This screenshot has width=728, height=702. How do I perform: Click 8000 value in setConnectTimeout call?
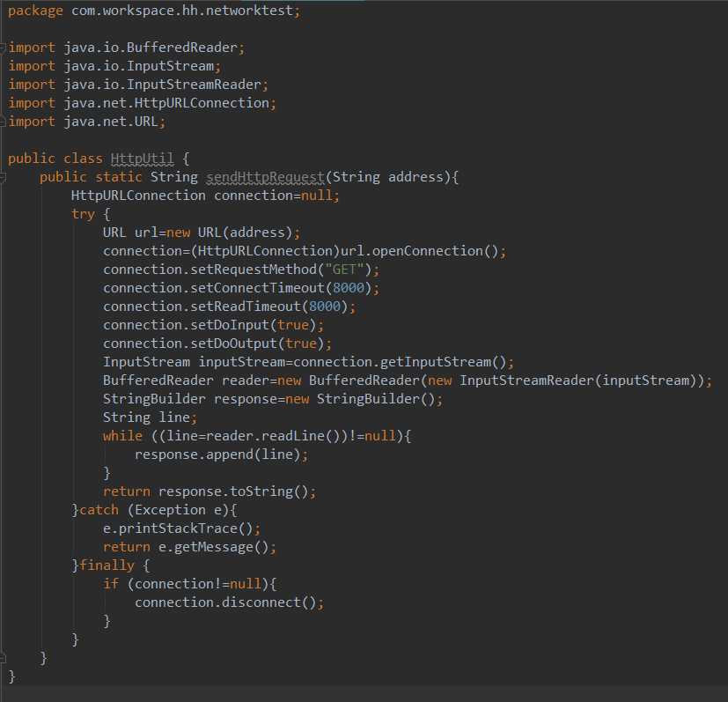[349, 288]
